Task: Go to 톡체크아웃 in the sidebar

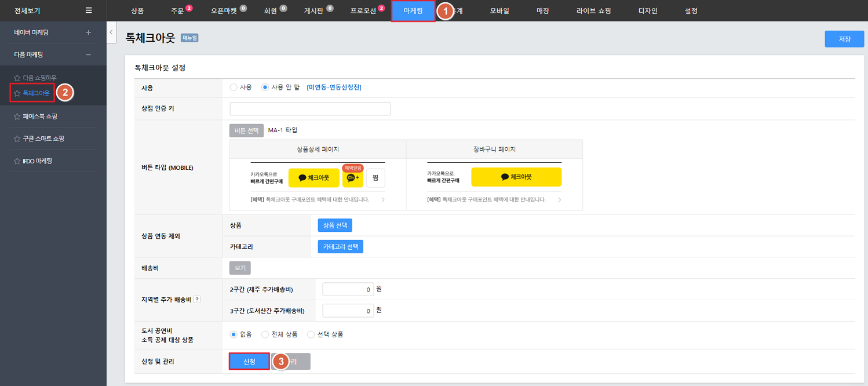Action: (x=36, y=93)
